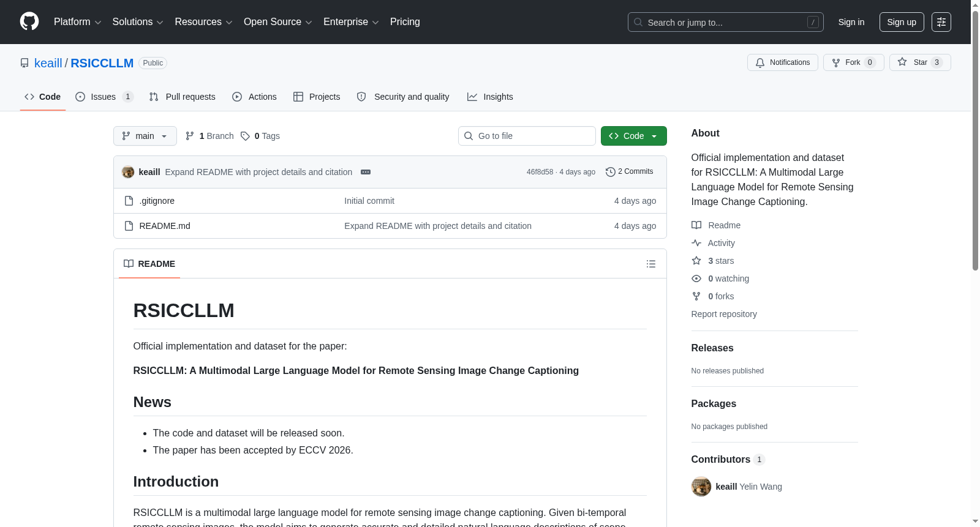This screenshot has width=980, height=527.
Task: Open the main branch selector dropdown
Action: click(145, 136)
